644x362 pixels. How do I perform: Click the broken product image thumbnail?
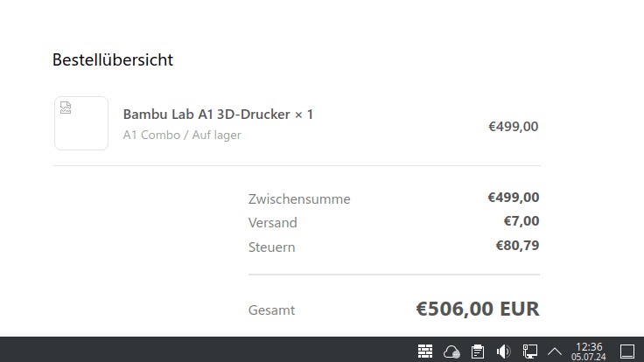[x=80, y=123]
